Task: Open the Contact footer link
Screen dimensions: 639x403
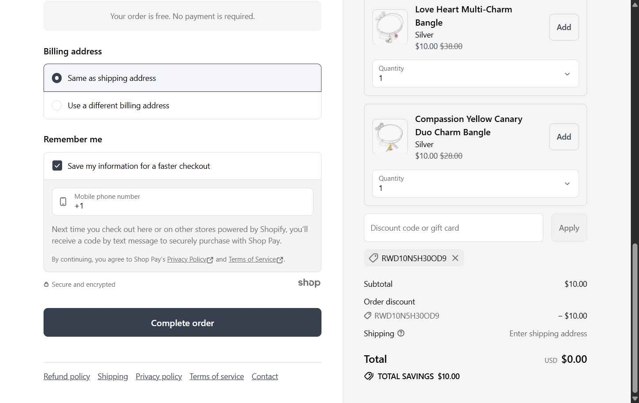Action: click(x=264, y=377)
